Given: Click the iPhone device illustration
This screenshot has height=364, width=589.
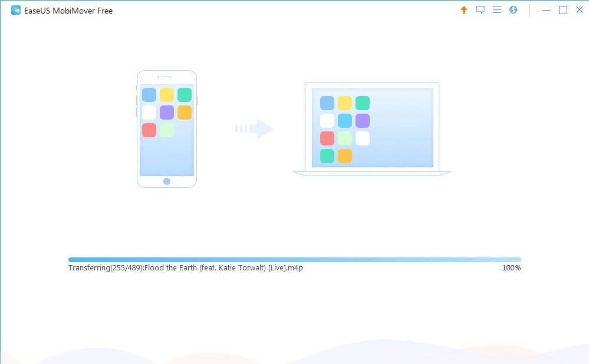Looking at the screenshot, I should click(167, 129).
